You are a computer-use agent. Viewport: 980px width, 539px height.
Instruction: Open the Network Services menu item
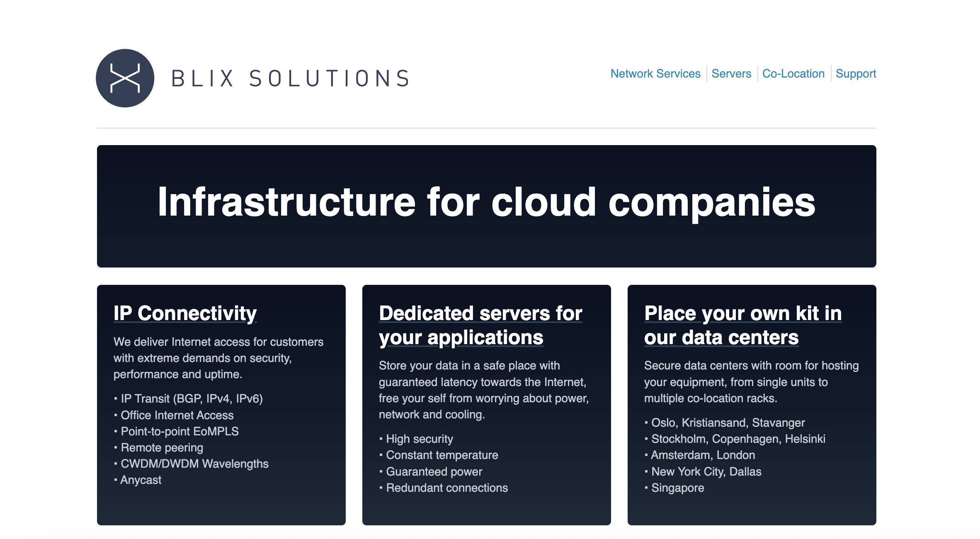655,74
